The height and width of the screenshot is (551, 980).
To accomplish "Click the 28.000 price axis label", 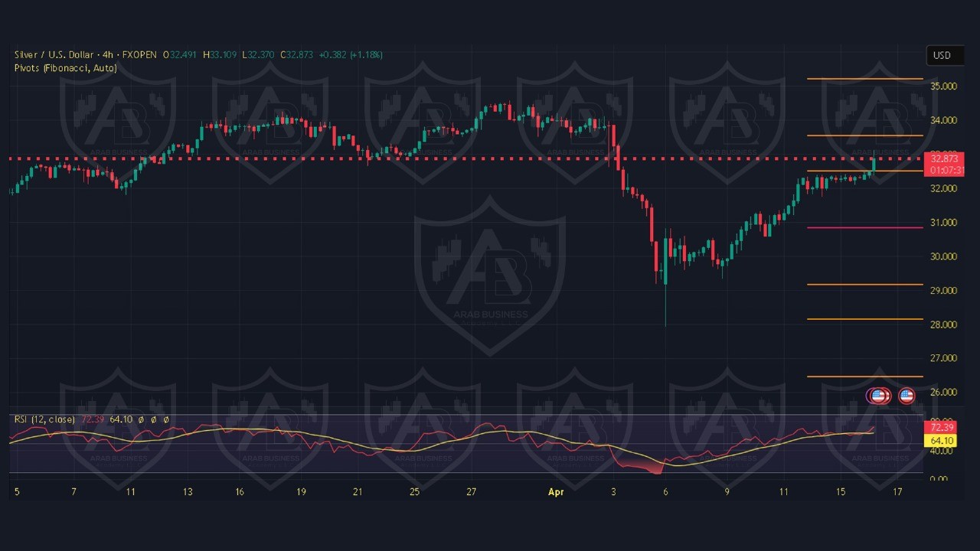I will [943, 324].
